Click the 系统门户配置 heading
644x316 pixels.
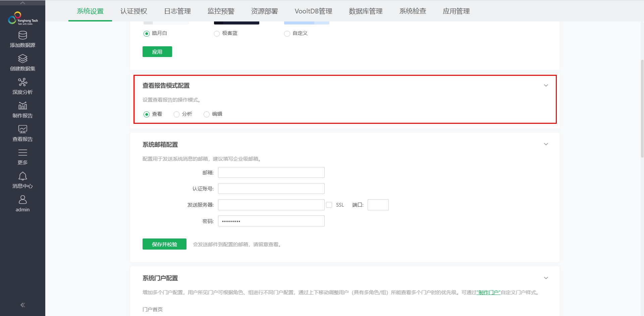pyautogui.click(x=160, y=278)
